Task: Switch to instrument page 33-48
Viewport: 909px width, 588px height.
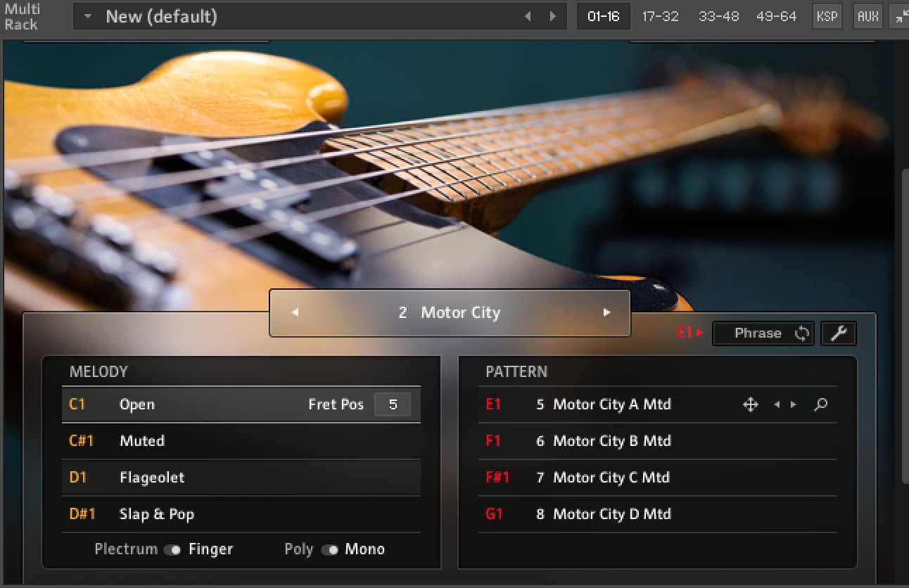Action: tap(718, 16)
